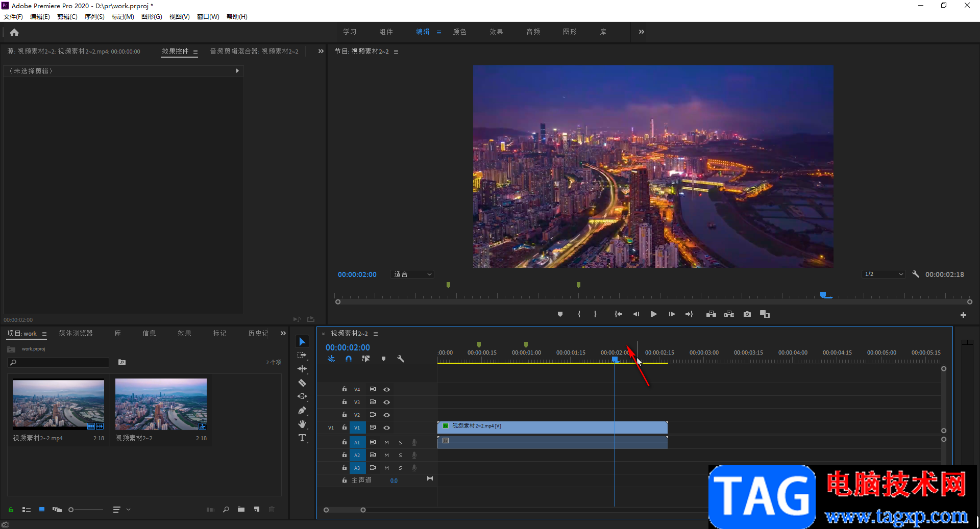Select the Type tool

[x=302, y=438]
